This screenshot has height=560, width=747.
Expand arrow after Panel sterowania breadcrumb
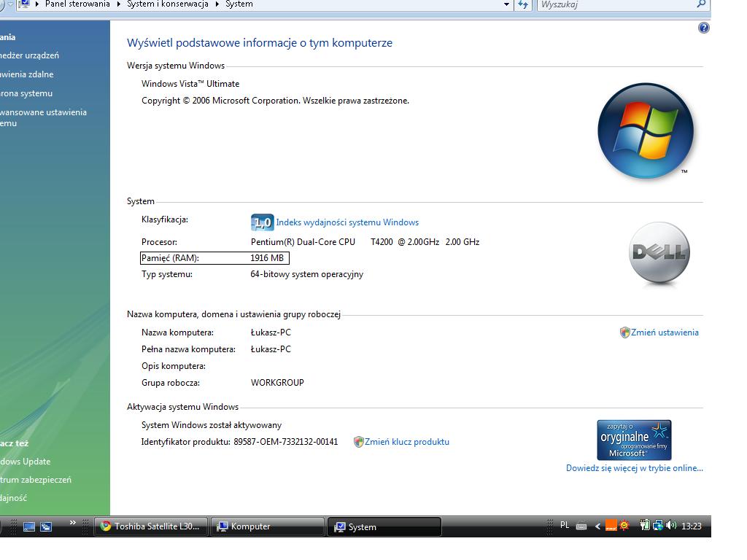point(118,4)
